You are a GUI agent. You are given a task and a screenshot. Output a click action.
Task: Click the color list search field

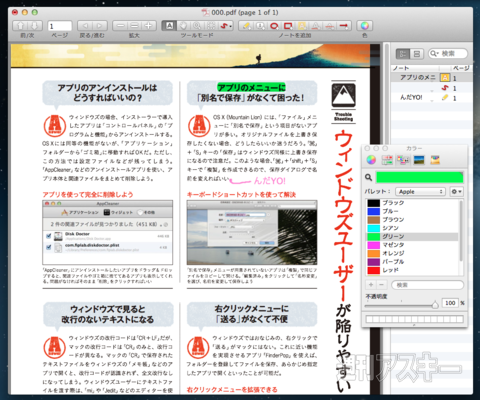[428, 285]
